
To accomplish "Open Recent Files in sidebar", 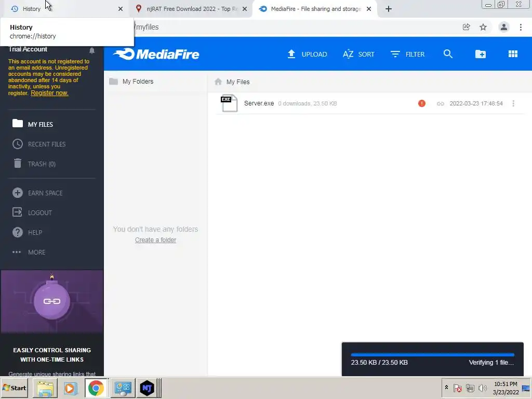I will click(39, 144).
